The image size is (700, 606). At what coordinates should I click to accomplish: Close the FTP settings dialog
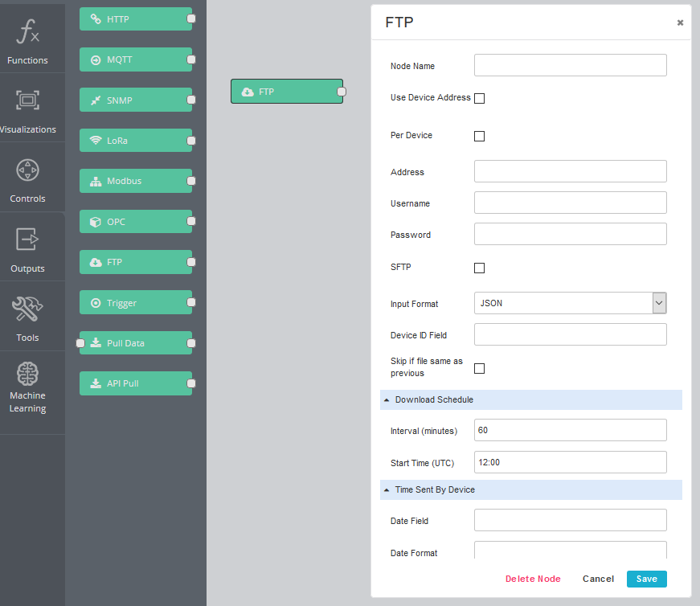pos(680,23)
